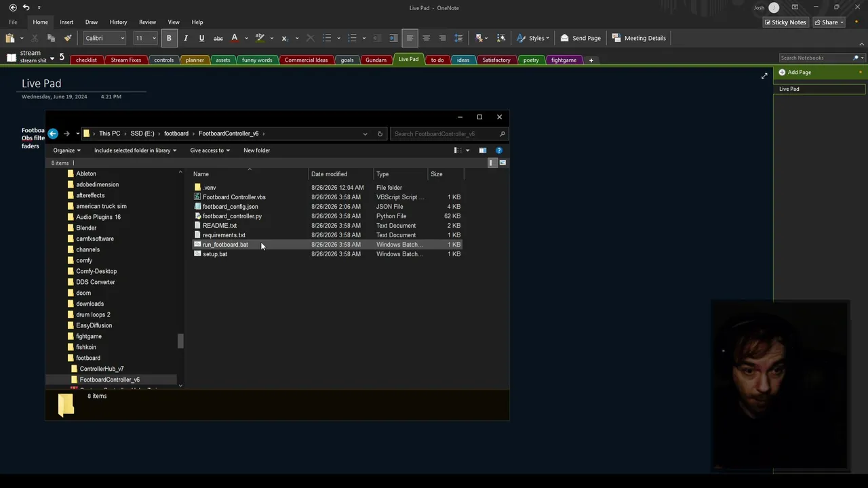Open the Draw ribbon tab

pos(92,22)
